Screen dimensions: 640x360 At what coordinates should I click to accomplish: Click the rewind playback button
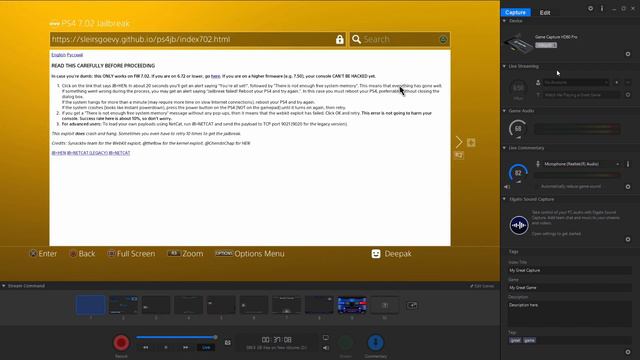click(146, 347)
